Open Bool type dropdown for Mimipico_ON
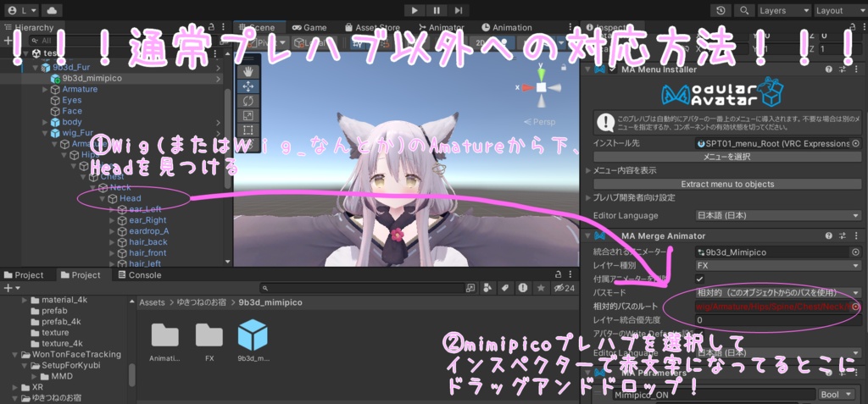 837,395
